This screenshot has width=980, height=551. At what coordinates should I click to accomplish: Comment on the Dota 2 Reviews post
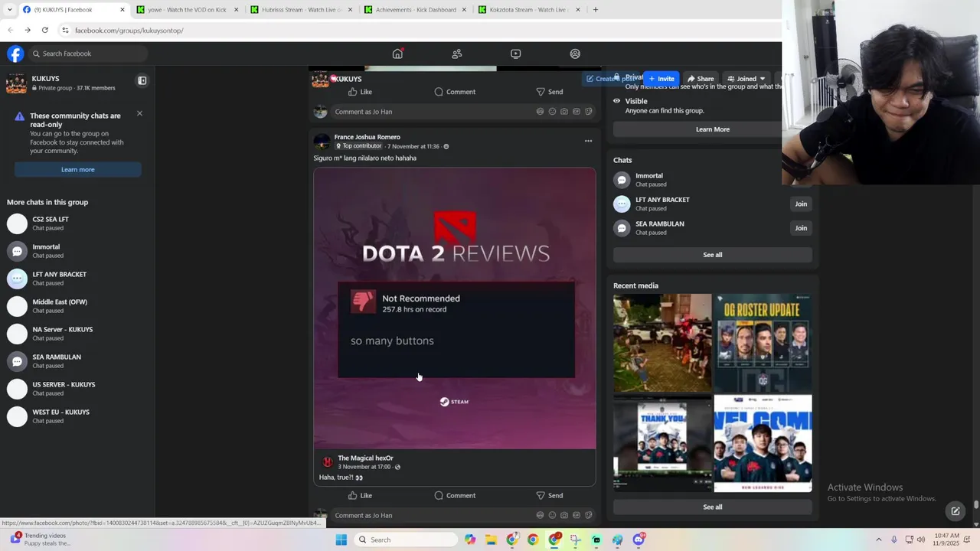click(455, 495)
